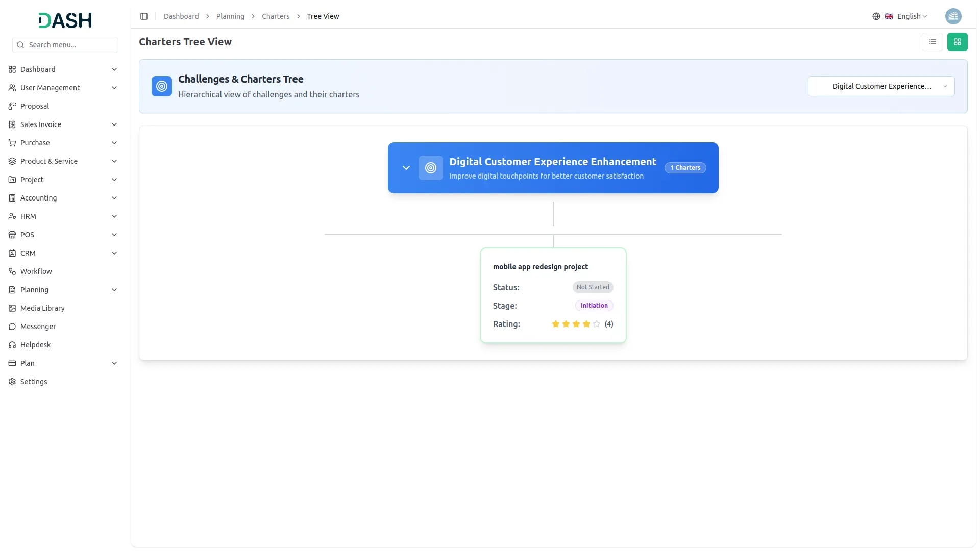
Task: Open the mobile app redesign project card
Action: [x=541, y=267]
